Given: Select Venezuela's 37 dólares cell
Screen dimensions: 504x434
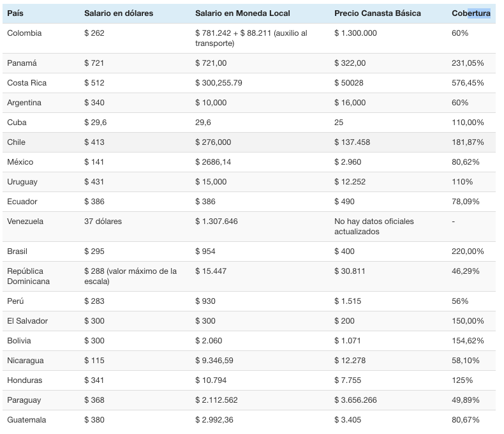Looking at the screenshot, I should click(103, 221).
